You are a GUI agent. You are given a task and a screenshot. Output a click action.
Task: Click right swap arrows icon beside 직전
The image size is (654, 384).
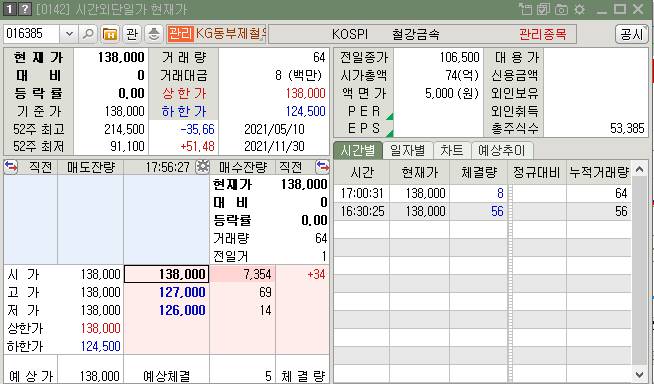pyautogui.click(x=322, y=167)
